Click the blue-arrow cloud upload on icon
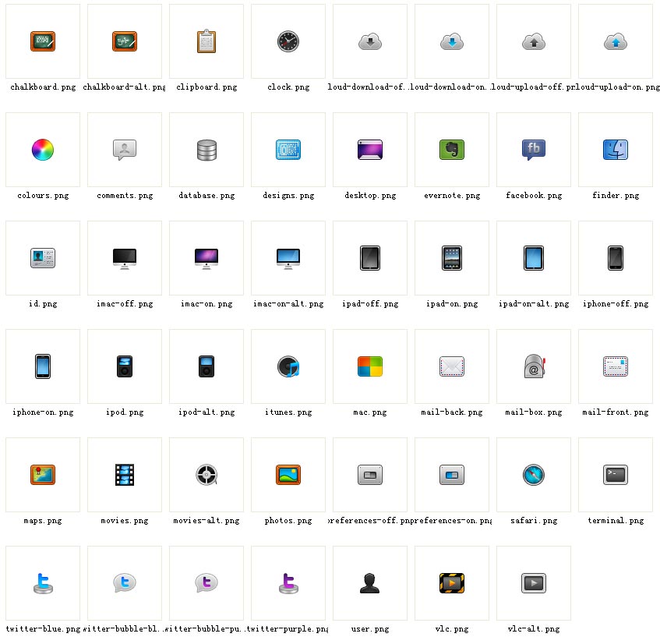 coord(616,41)
